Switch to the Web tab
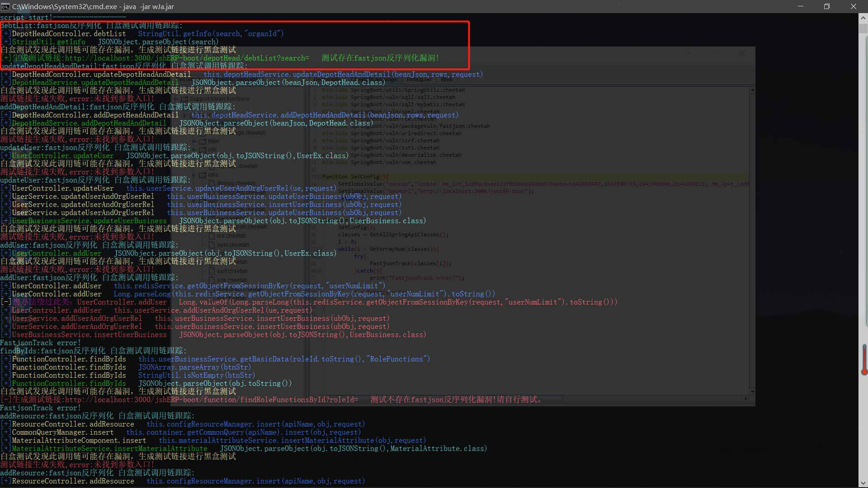The image size is (868, 488). (447, 80)
